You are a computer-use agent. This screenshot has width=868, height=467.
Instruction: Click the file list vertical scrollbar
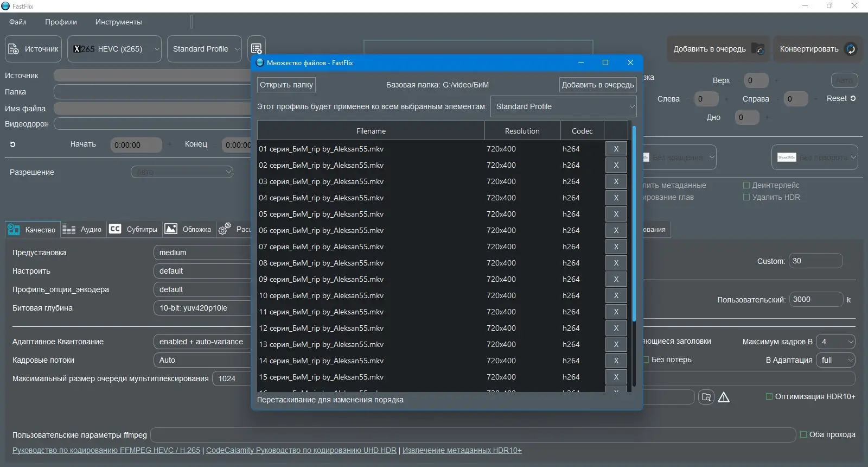(633, 223)
